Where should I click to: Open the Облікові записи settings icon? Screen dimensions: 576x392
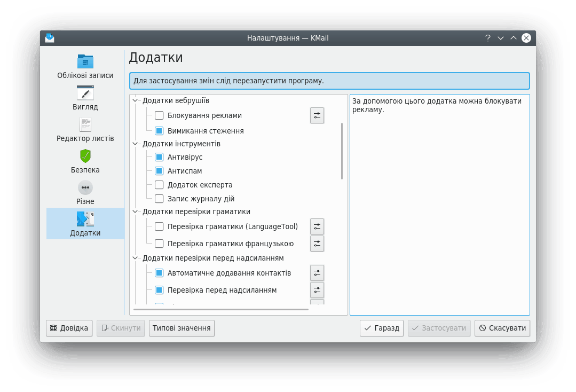tap(85, 61)
